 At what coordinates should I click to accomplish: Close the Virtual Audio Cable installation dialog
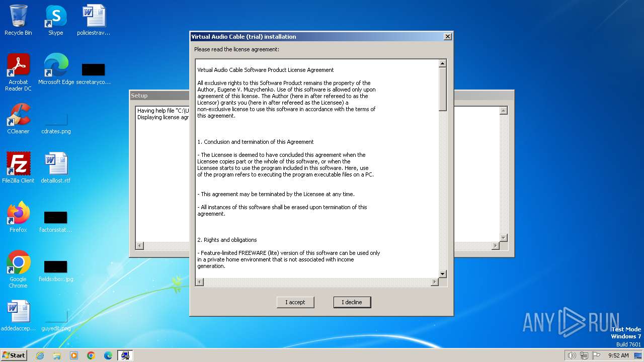coord(447,37)
